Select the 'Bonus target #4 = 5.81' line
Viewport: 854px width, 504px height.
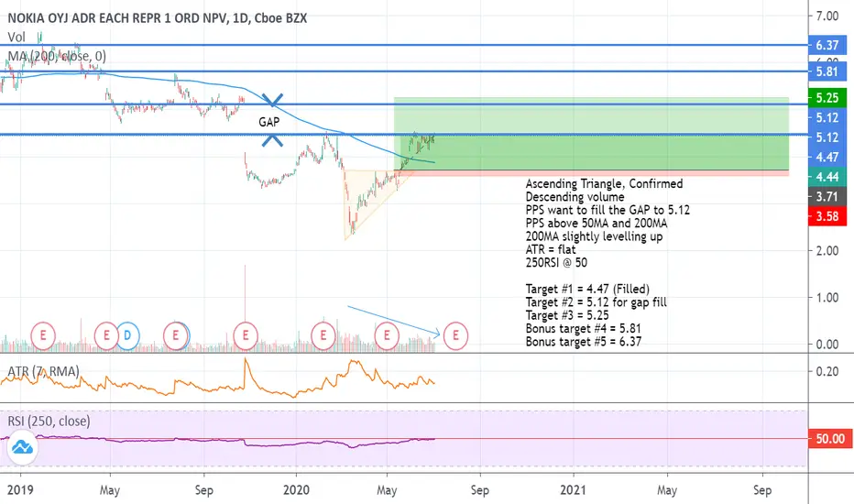[x=584, y=329]
